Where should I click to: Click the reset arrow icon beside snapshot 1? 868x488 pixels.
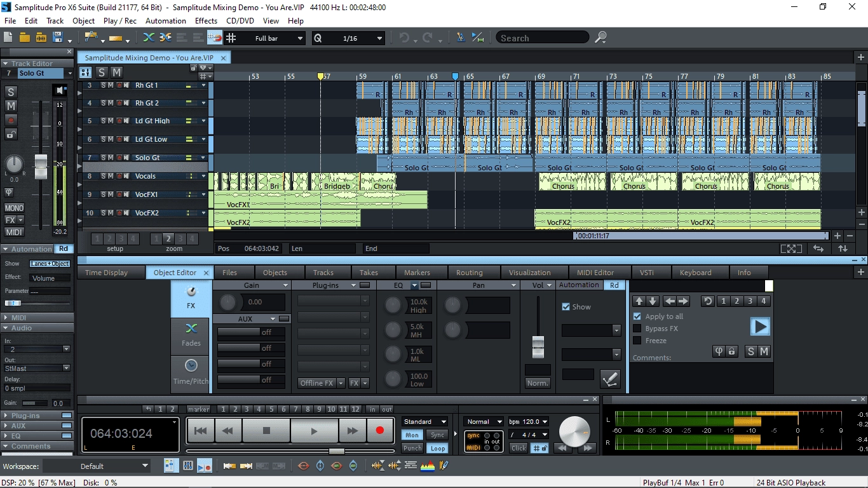(x=707, y=301)
